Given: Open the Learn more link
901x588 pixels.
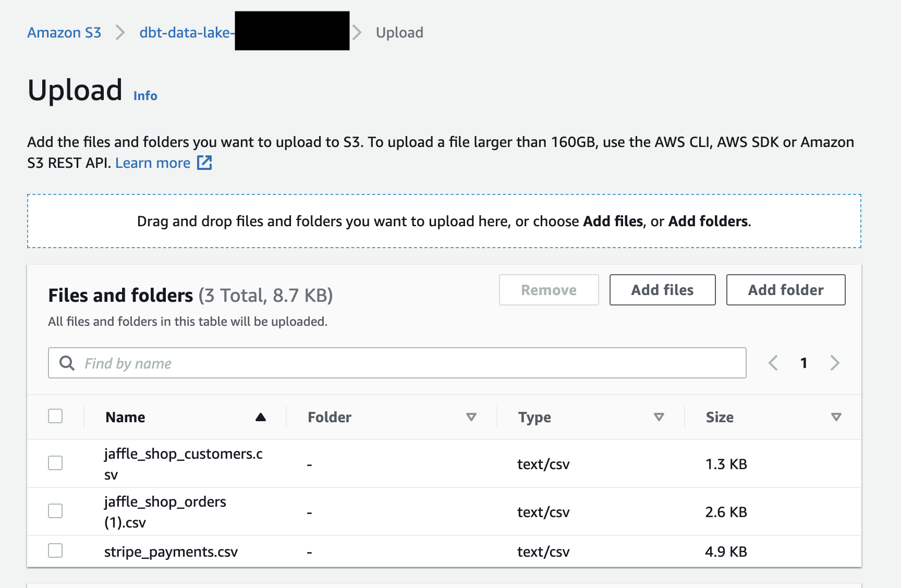Looking at the screenshot, I should (x=153, y=163).
